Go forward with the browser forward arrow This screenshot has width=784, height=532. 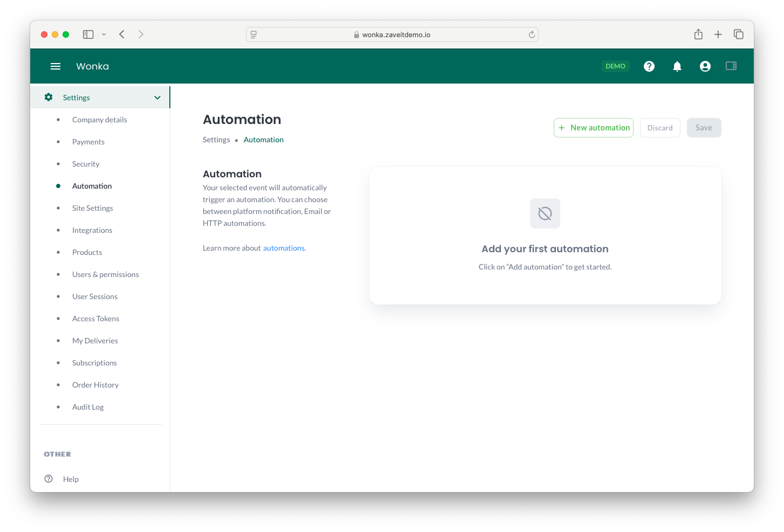(x=141, y=34)
